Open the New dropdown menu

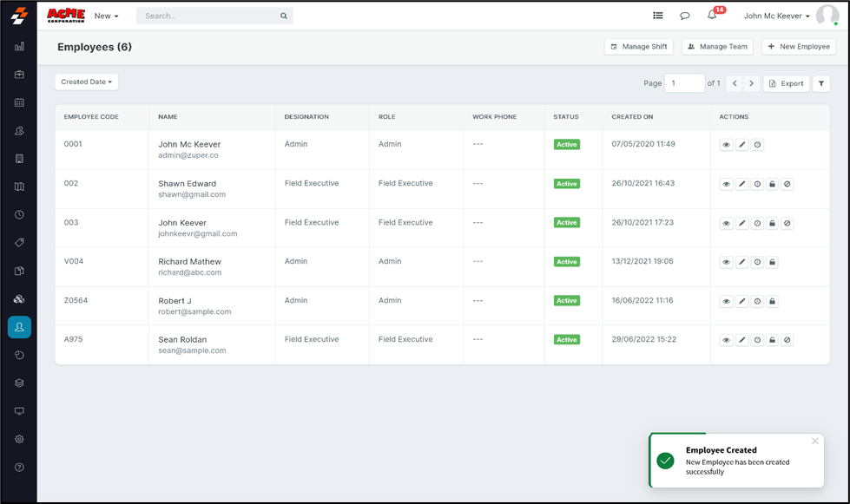[106, 16]
